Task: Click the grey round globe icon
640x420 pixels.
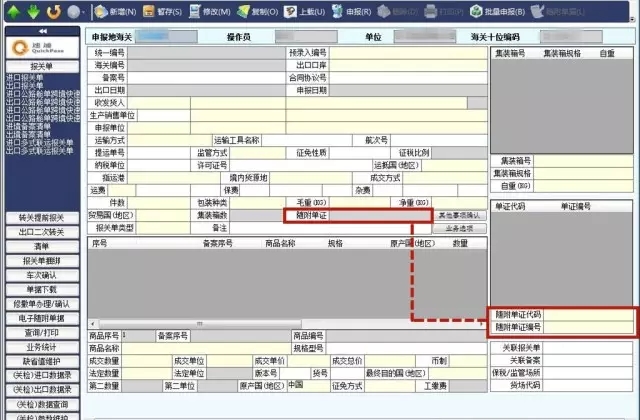Action: point(73,12)
